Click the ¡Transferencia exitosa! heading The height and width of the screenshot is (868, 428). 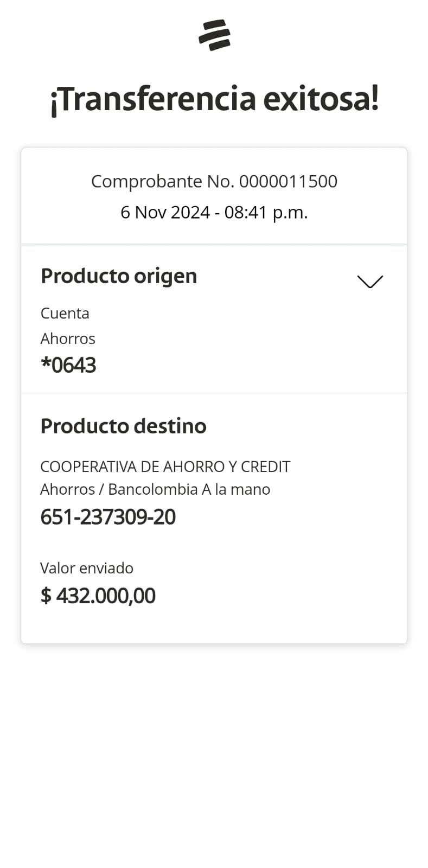(214, 99)
